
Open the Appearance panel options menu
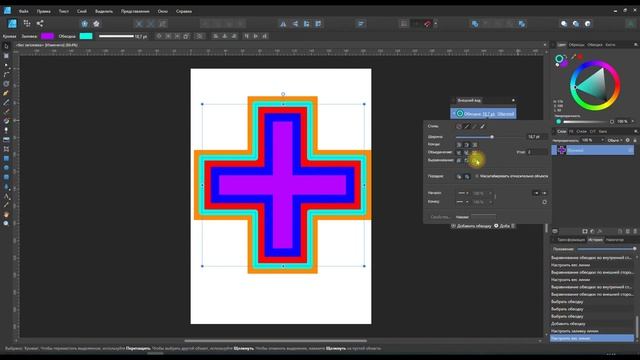pos(513,100)
